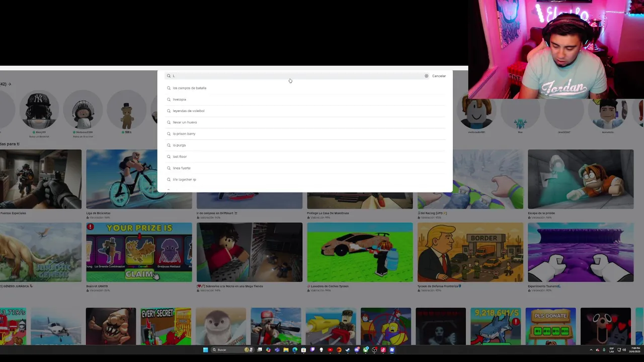Open Steam from the taskbar
The image size is (644, 362).
coord(348,350)
